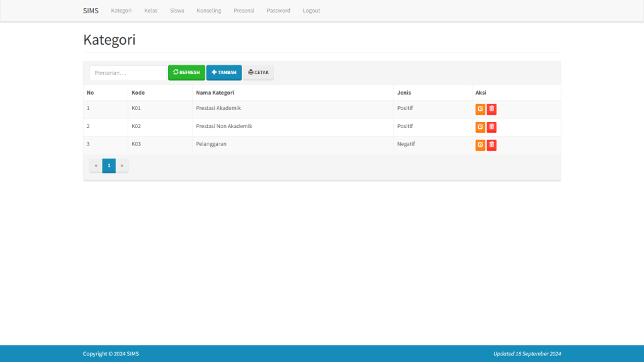Delete the Pelanggaran category
This screenshot has height=362, width=644.
(x=491, y=145)
